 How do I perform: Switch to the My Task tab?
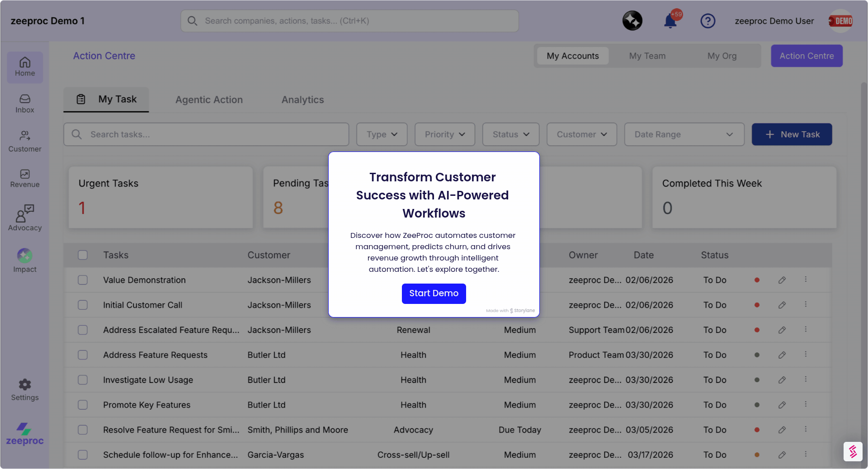tap(106, 99)
